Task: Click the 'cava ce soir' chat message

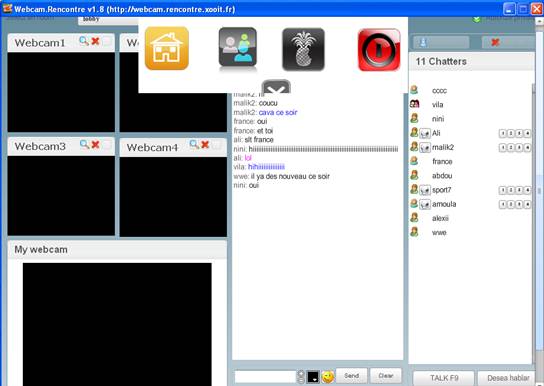Action: 278,112
